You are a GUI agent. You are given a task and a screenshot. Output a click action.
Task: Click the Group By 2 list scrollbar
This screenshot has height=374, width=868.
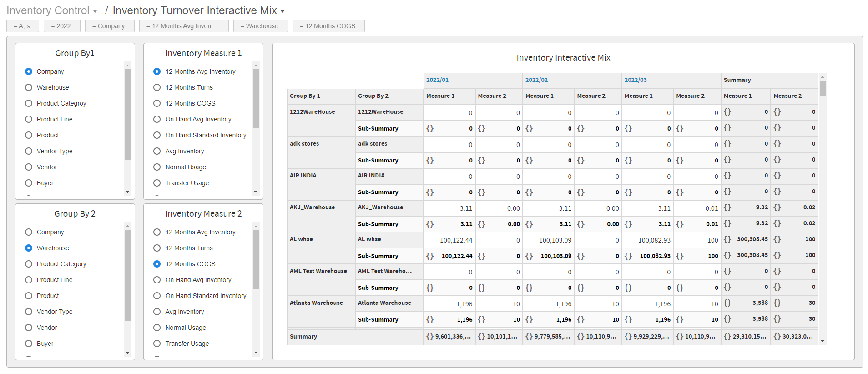click(x=128, y=275)
